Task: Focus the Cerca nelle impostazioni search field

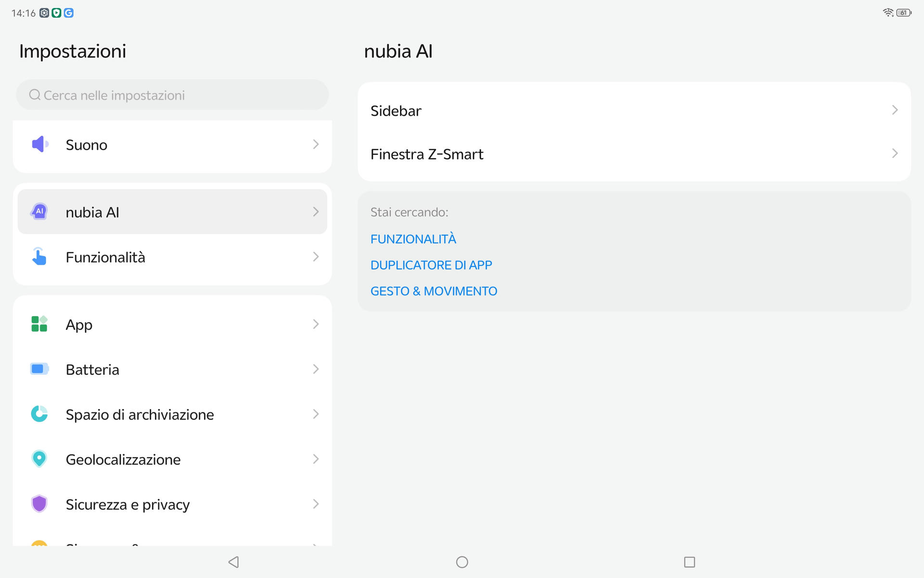Action: (x=172, y=95)
